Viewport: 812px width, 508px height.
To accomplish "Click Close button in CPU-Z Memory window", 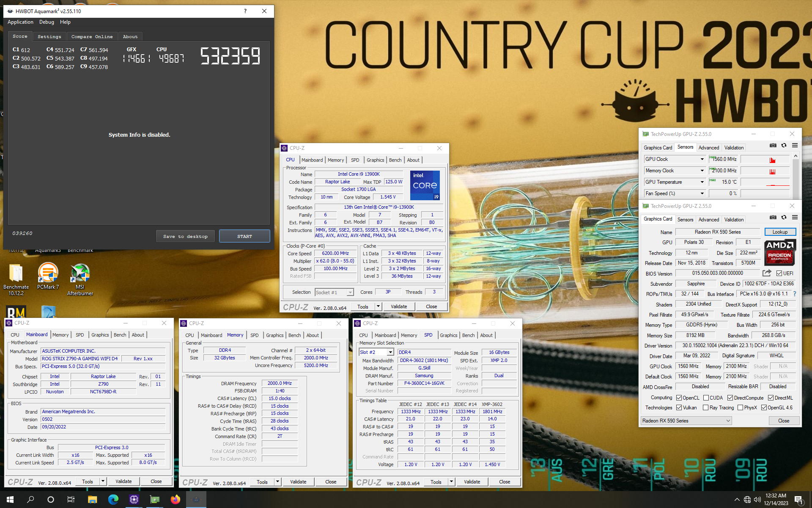I will tap(331, 482).
